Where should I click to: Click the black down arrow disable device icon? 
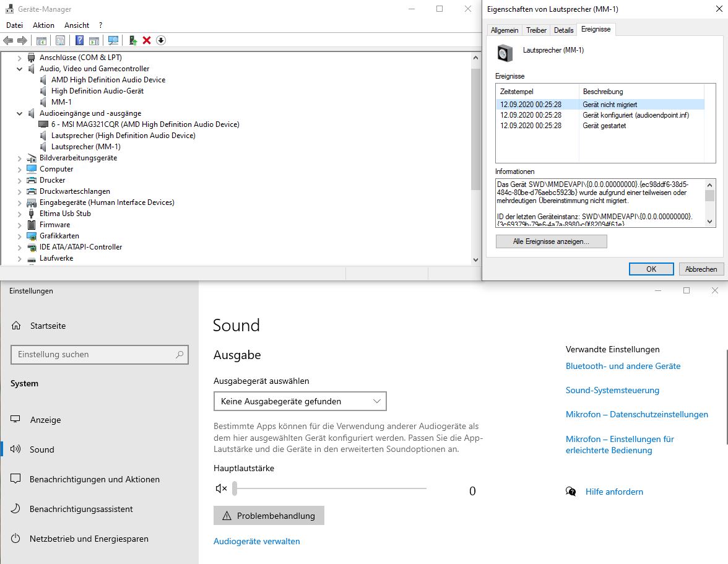(x=161, y=40)
